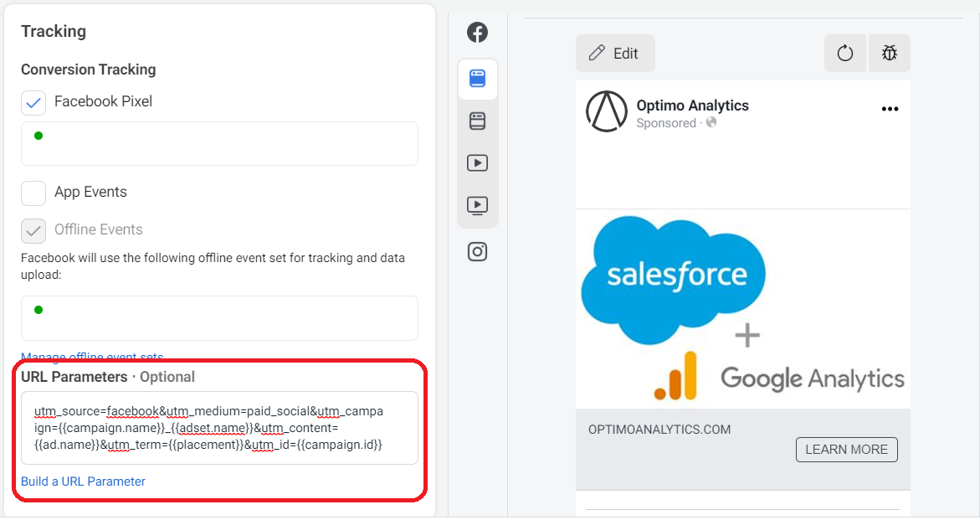Image resolution: width=980 pixels, height=520 pixels.
Task: Toggle the Facebook Pixel checkbox
Action: [x=33, y=102]
